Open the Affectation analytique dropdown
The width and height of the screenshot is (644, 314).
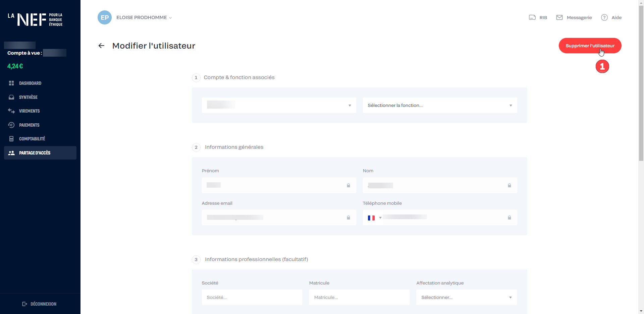(x=466, y=297)
